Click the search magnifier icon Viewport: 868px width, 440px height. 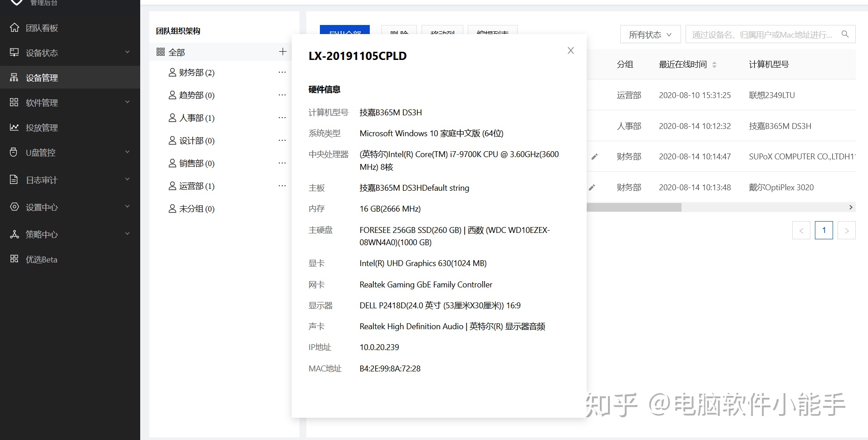coord(845,35)
